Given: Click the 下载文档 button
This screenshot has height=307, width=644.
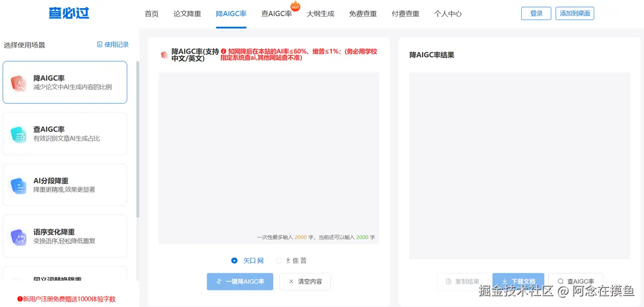Looking at the screenshot, I should (x=518, y=282).
